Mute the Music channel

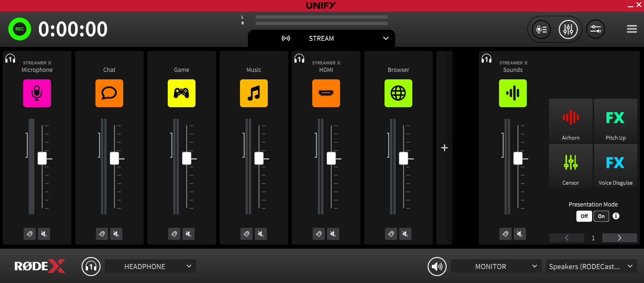(x=261, y=234)
